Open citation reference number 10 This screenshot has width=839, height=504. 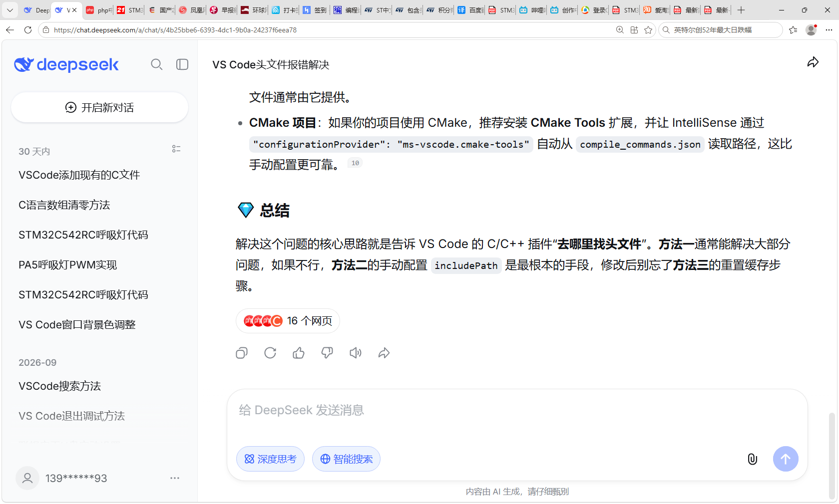tap(355, 163)
